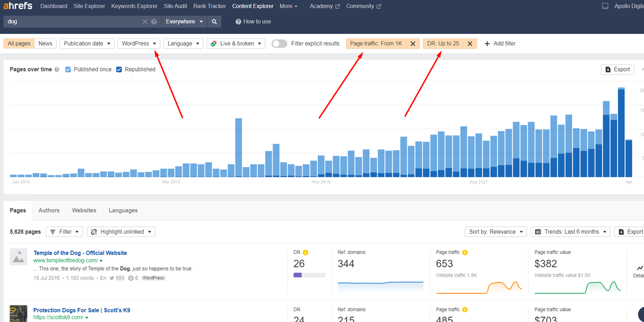Viewport: 644px width, 322px height.
Task: Switch to Languages tab
Action: click(x=123, y=210)
